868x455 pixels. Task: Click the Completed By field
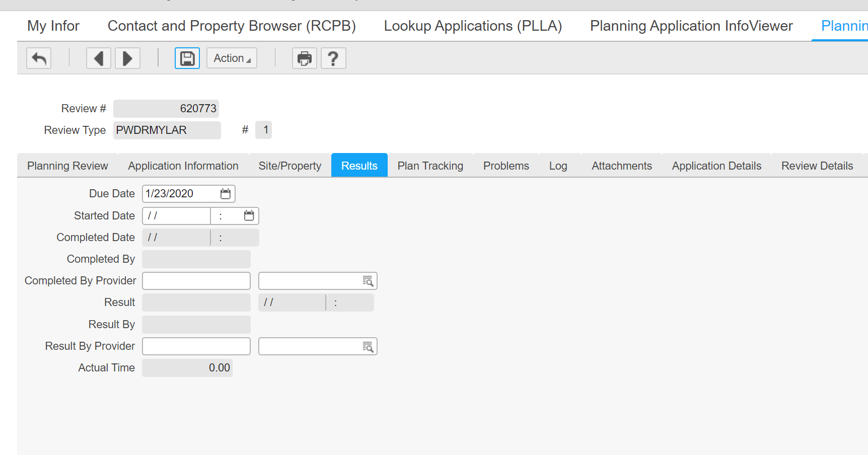(x=196, y=259)
